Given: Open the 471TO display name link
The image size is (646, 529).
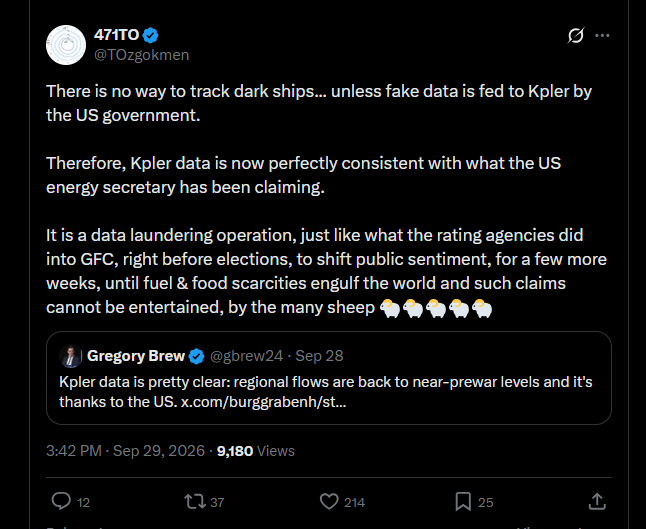Looking at the screenshot, I should pyautogui.click(x=117, y=35).
